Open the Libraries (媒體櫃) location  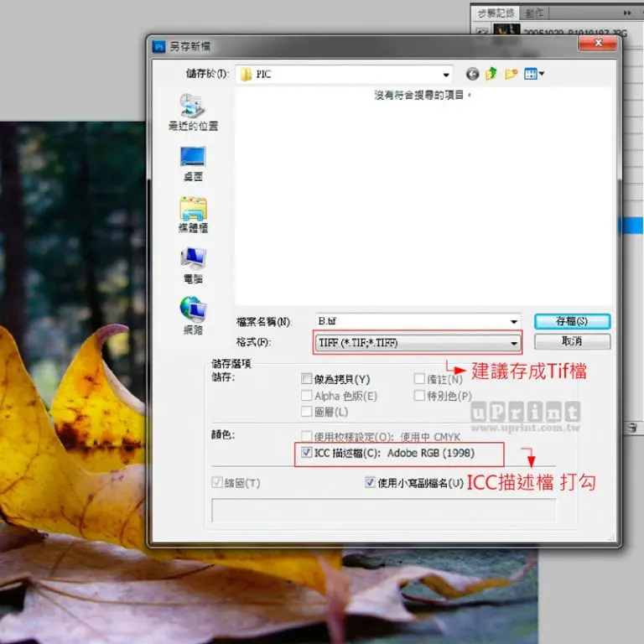coord(193,215)
